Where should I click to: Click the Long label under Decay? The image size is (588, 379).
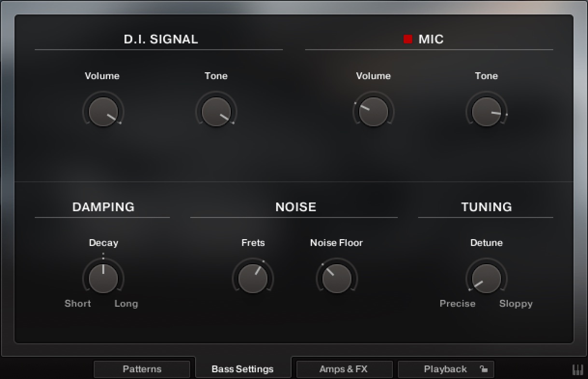[x=126, y=304]
